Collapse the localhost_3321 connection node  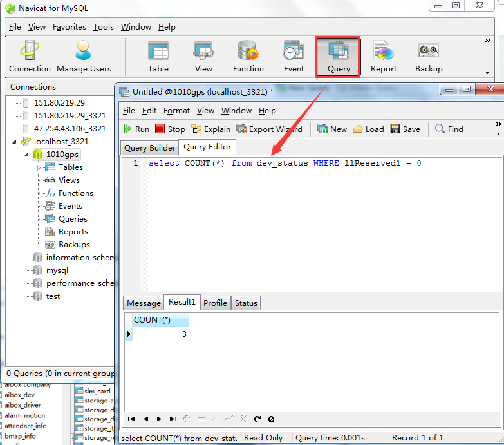coord(14,142)
